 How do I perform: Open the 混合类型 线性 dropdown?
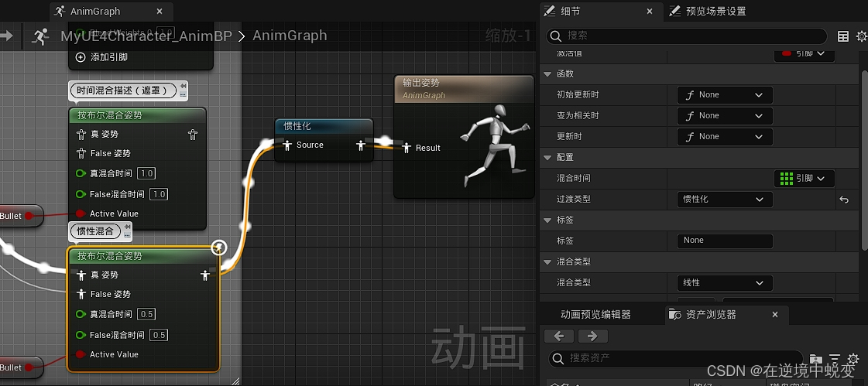click(725, 282)
